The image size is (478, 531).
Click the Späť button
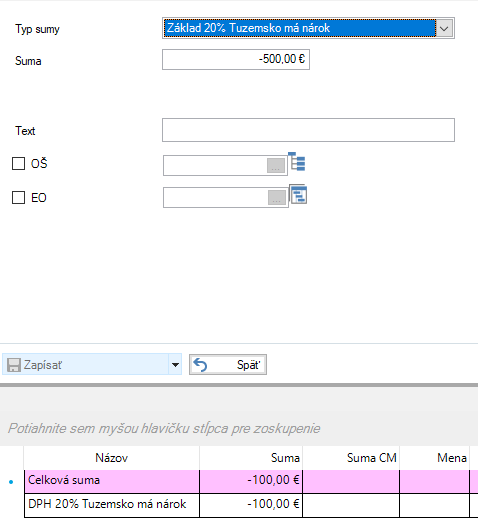228,365
